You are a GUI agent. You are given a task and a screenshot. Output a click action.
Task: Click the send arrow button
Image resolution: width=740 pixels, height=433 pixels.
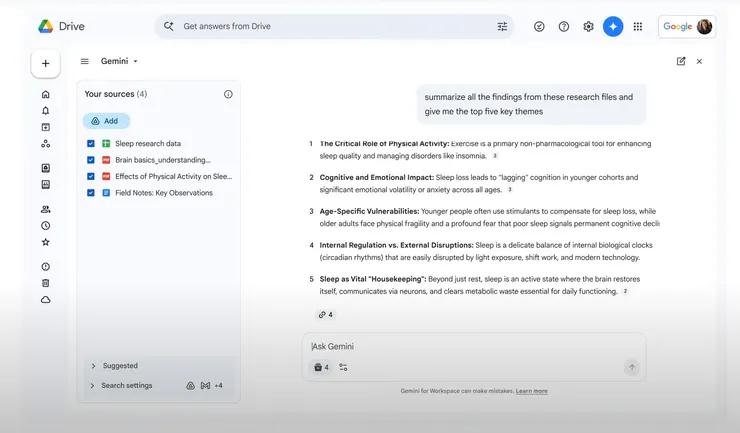point(632,367)
